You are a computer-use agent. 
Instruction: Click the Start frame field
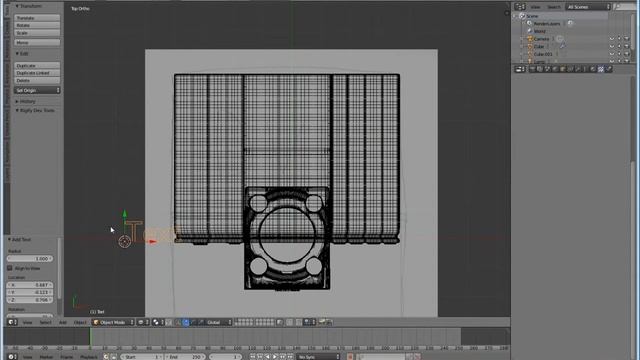tap(141, 357)
